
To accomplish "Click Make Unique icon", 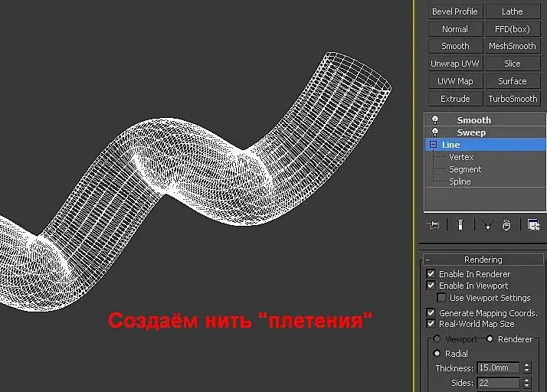I will click(x=488, y=225).
